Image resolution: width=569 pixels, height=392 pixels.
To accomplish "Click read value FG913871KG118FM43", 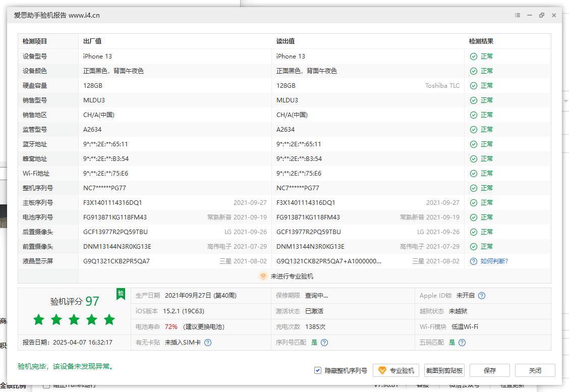I will pos(308,217).
